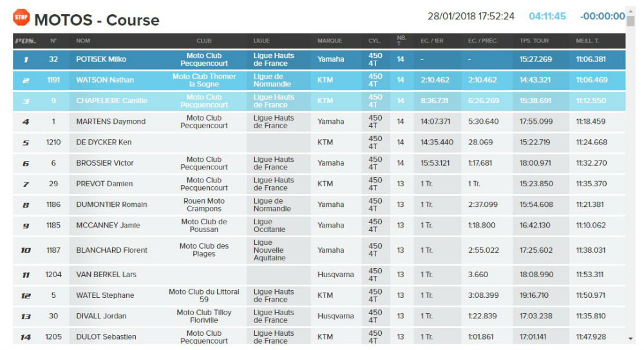The height and width of the screenshot is (350, 644).
Task: Click rider name DE DYCKER Ken
Action: point(104,142)
